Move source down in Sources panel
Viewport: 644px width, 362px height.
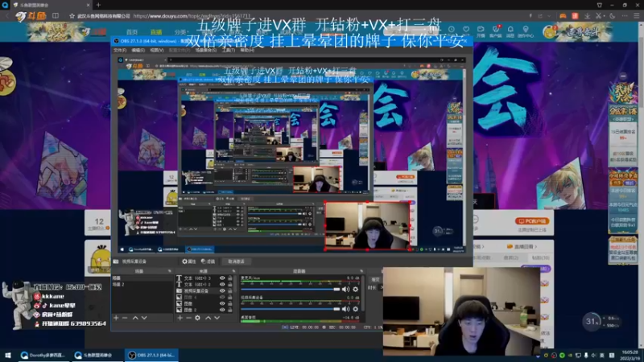(x=217, y=318)
